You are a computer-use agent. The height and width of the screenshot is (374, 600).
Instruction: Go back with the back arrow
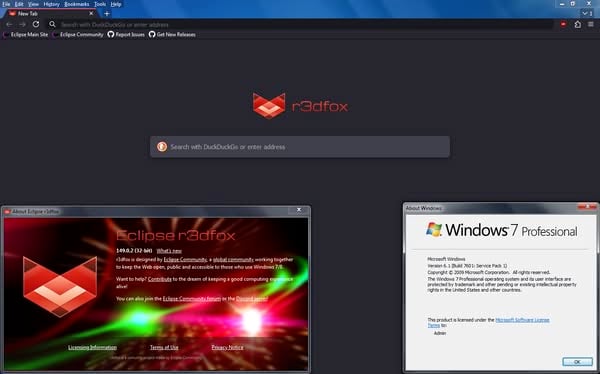point(9,24)
